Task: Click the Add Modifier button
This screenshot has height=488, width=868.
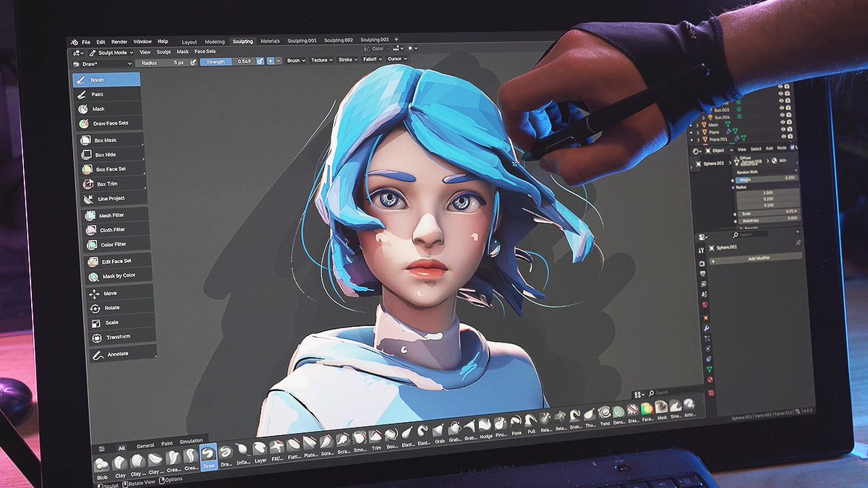Action: coord(757,257)
